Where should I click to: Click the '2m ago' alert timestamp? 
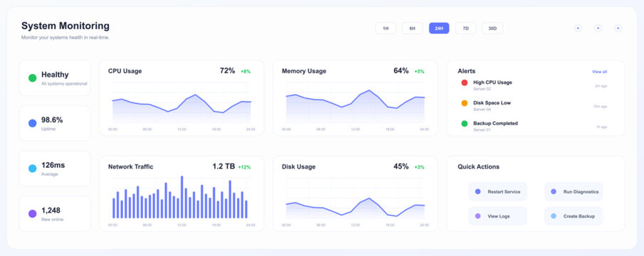(x=601, y=86)
